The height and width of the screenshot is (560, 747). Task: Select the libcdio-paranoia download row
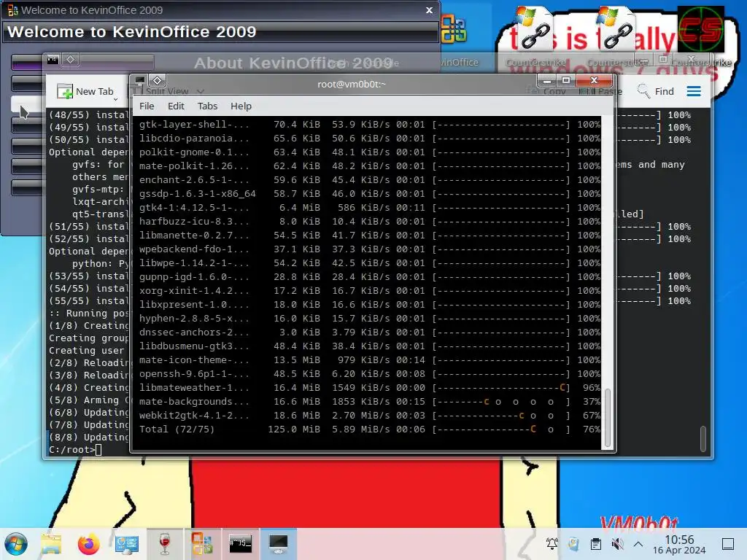pos(369,139)
